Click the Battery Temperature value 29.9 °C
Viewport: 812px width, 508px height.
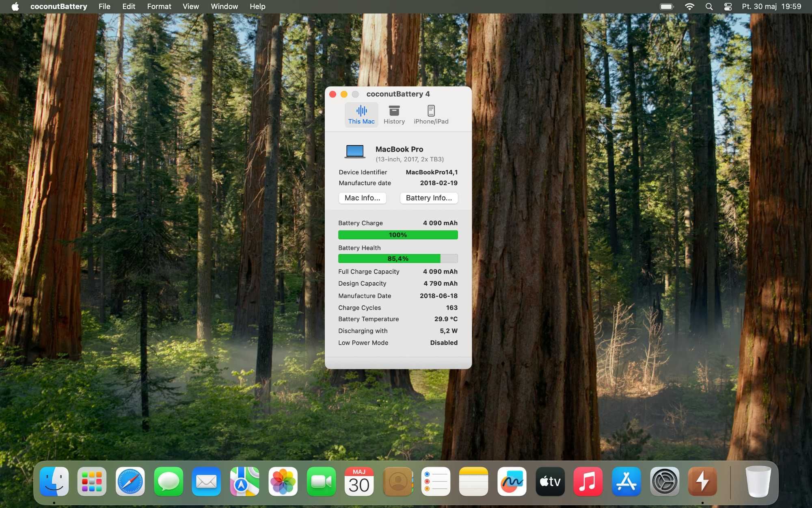point(446,319)
